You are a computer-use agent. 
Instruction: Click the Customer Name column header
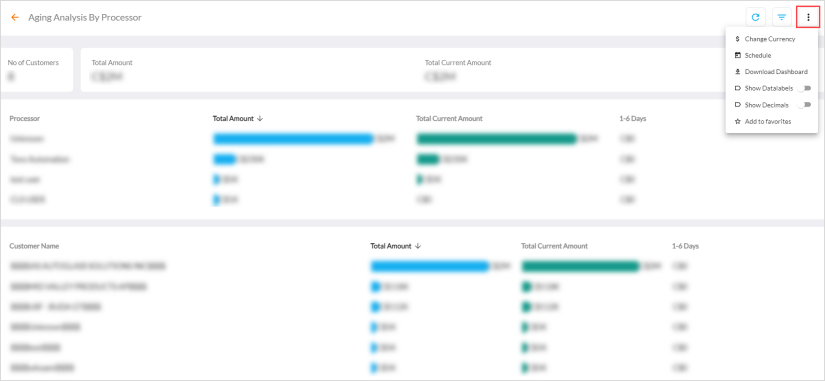click(x=34, y=246)
